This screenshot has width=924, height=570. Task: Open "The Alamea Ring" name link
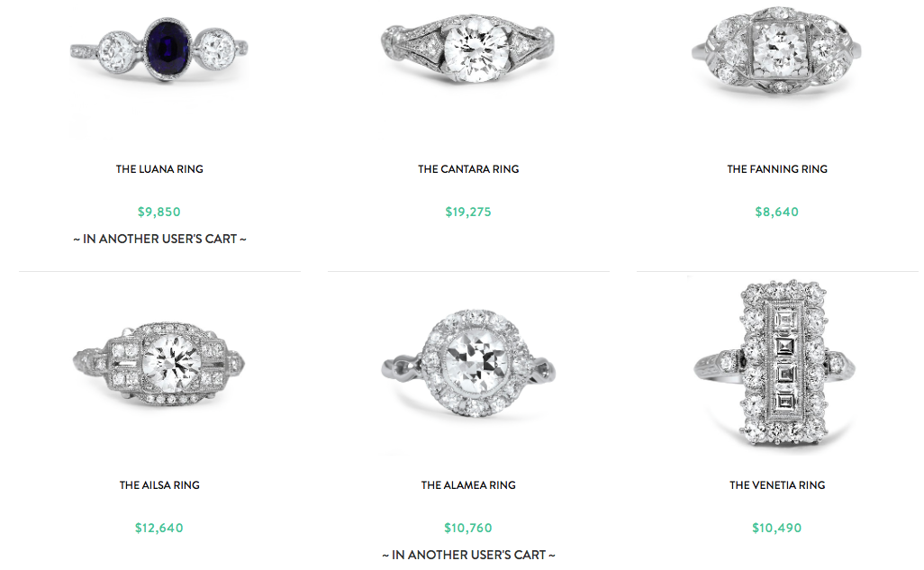(468, 485)
